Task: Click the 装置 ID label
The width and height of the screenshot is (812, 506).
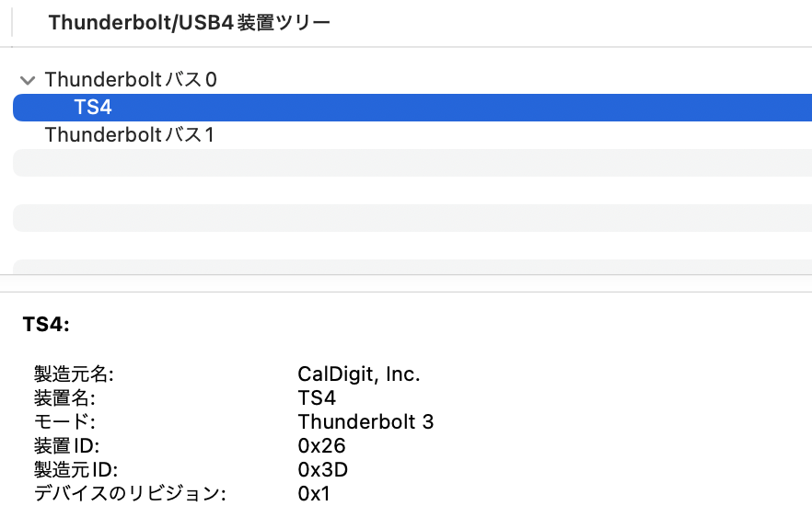Action: point(66,445)
